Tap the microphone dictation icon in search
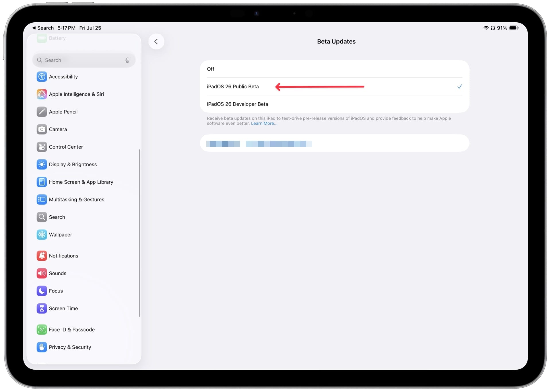 pos(127,60)
